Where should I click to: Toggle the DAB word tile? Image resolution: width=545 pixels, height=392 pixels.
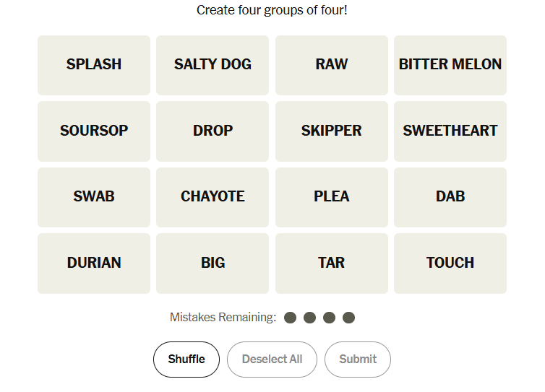click(450, 197)
